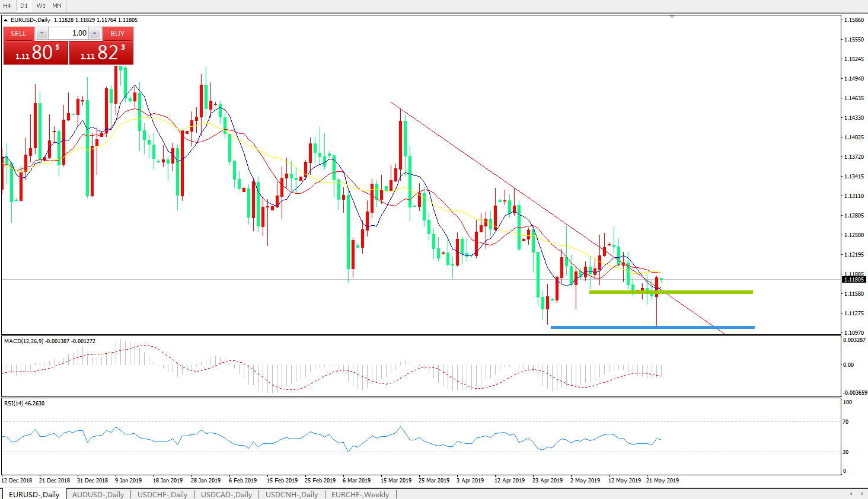Select the D1 timeframe button
The image size is (868, 499).
click(x=24, y=5)
